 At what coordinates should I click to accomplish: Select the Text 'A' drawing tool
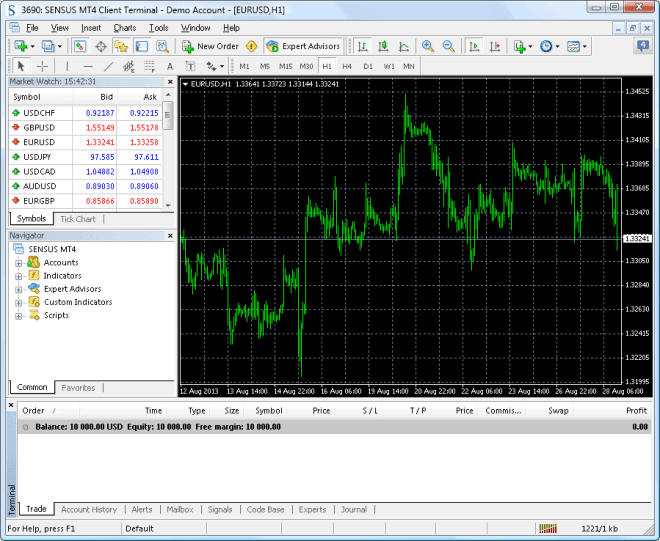click(x=170, y=66)
